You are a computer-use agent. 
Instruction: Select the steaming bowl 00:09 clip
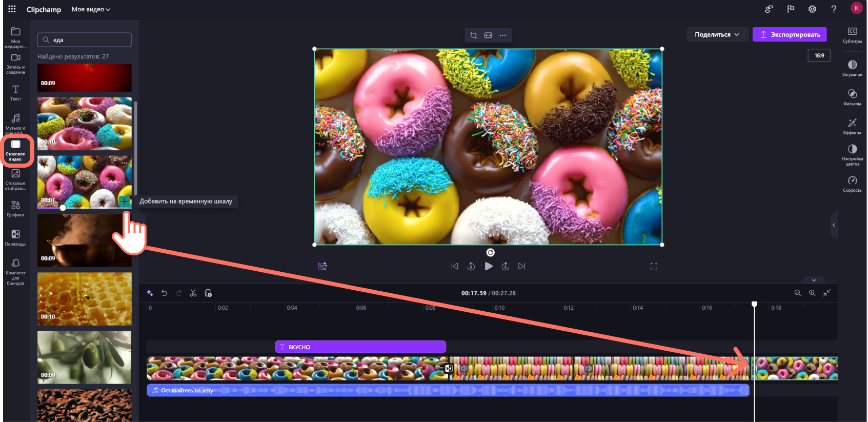85,240
